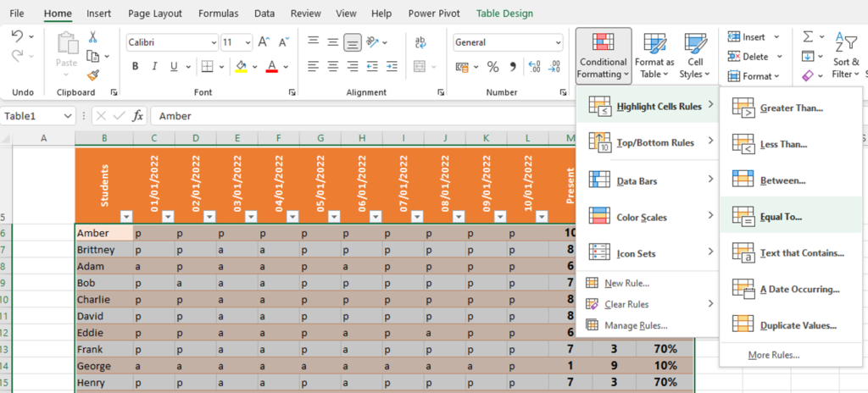Apply the yellow Fill Color bucket
Screen dimensions: 868x393
(x=241, y=67)
